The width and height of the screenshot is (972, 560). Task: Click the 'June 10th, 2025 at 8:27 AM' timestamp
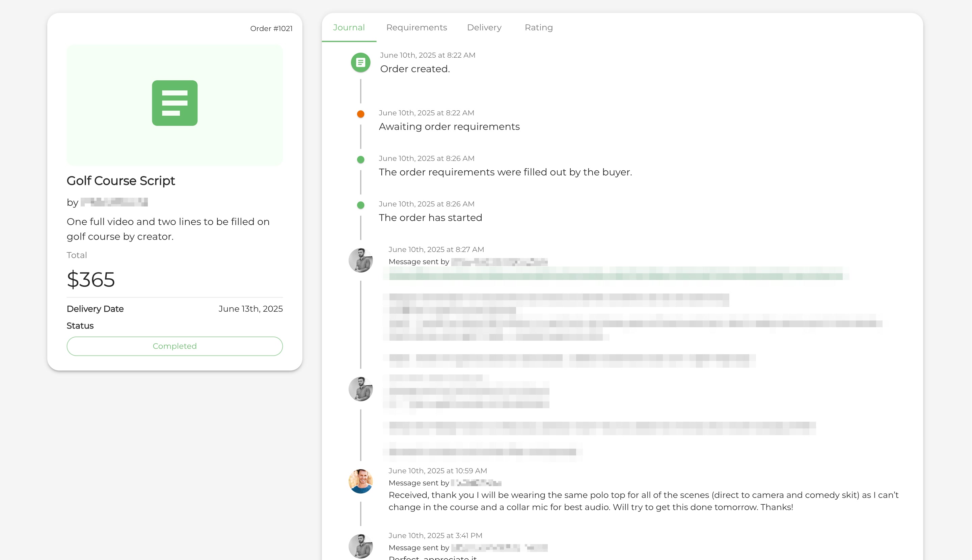436,249
